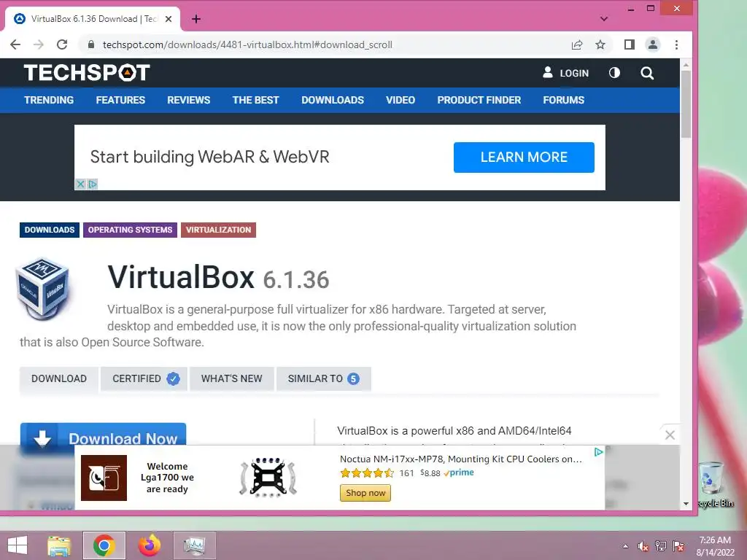Open the monitor app taskbar icon

(194, 545)
